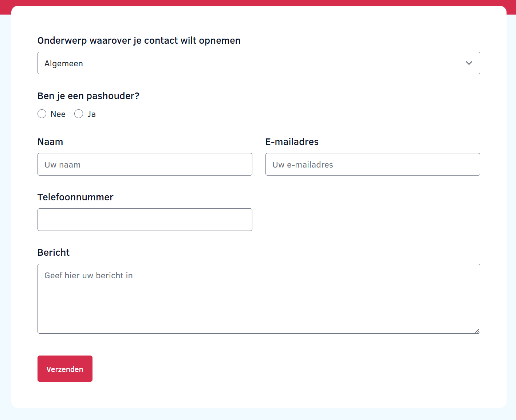
Task: Click the empty Telefoonnummer input box
Action: click(145, 220)
